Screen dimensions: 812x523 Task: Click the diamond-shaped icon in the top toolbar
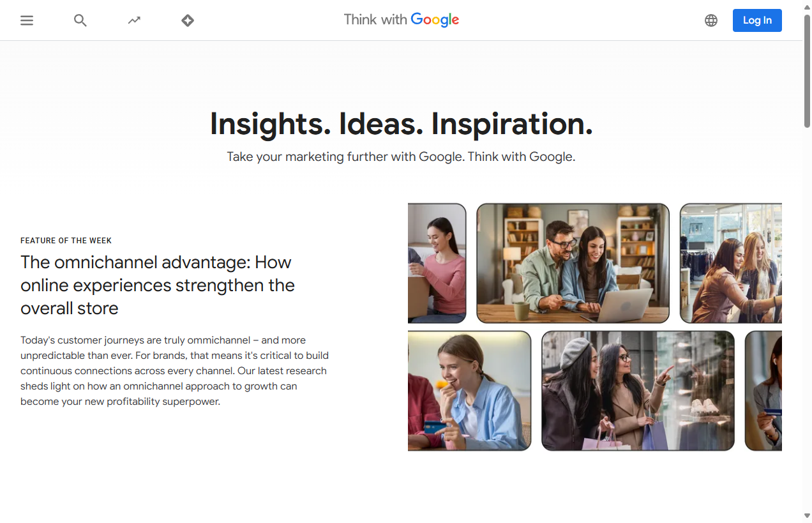[x=187, y=20]
